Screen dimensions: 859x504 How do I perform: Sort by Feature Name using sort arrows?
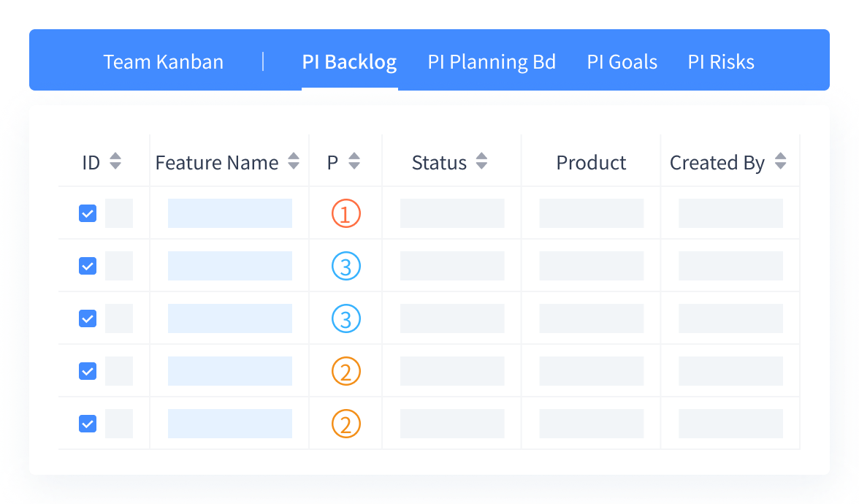294,161
